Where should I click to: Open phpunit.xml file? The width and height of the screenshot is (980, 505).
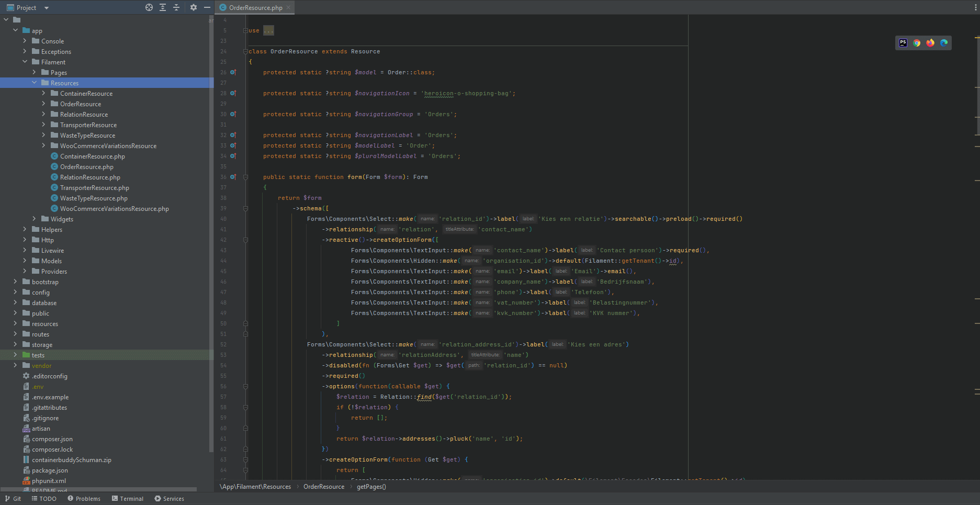(49, 481)
